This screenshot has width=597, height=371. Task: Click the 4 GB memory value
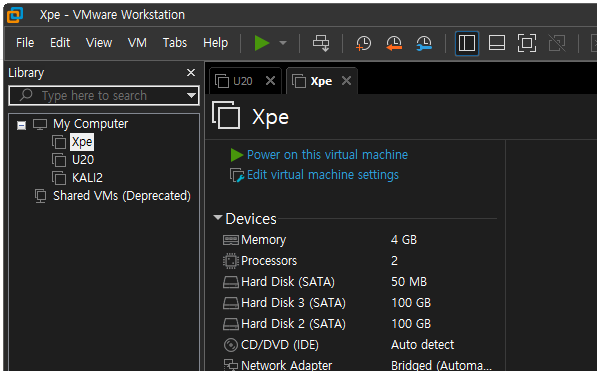tap(404, 240)
